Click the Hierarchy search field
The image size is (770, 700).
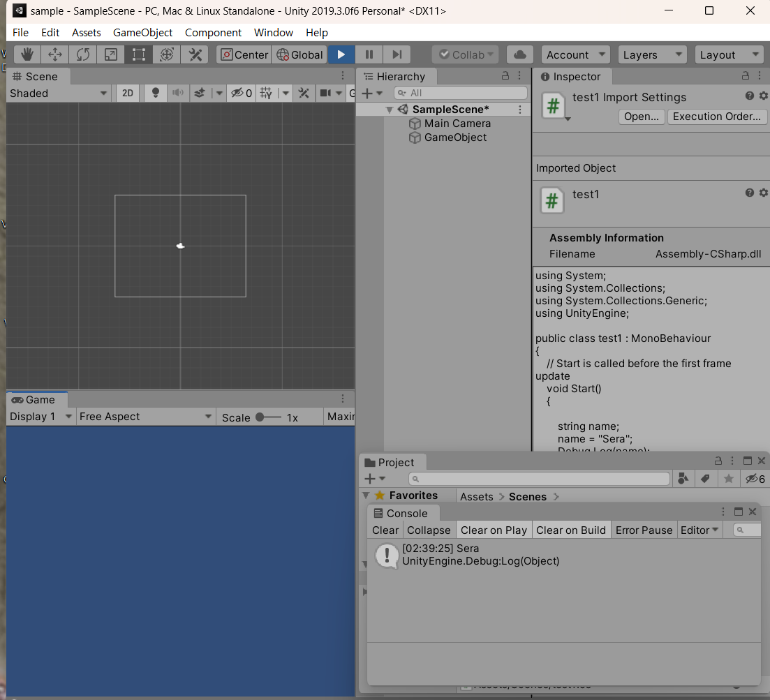pyautogui.click(x=461, y=93)
